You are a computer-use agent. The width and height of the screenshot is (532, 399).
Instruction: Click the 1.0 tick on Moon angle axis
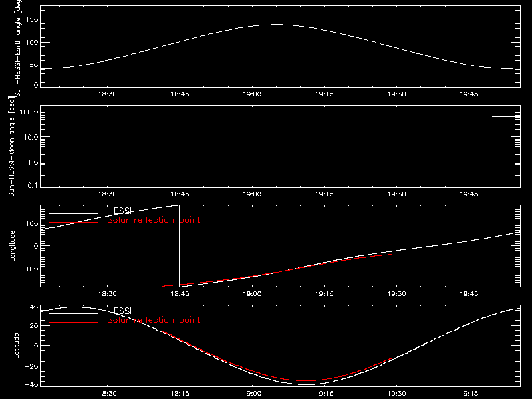pos(33,162)
